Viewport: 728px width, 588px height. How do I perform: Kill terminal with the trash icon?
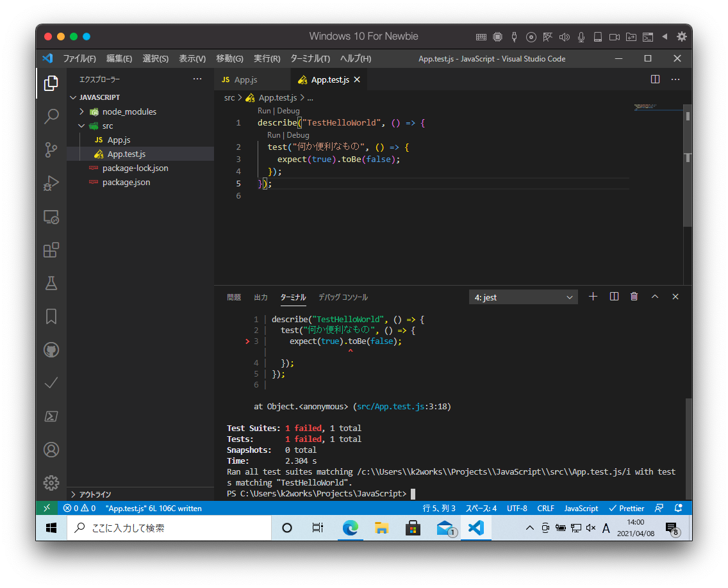tap(634, 297)
